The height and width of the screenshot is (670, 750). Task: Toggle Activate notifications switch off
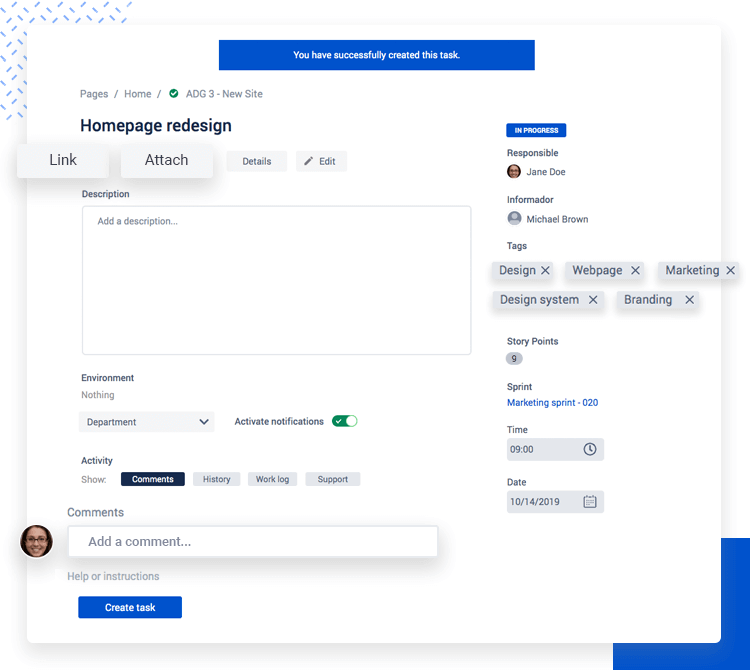pos(344,421)
